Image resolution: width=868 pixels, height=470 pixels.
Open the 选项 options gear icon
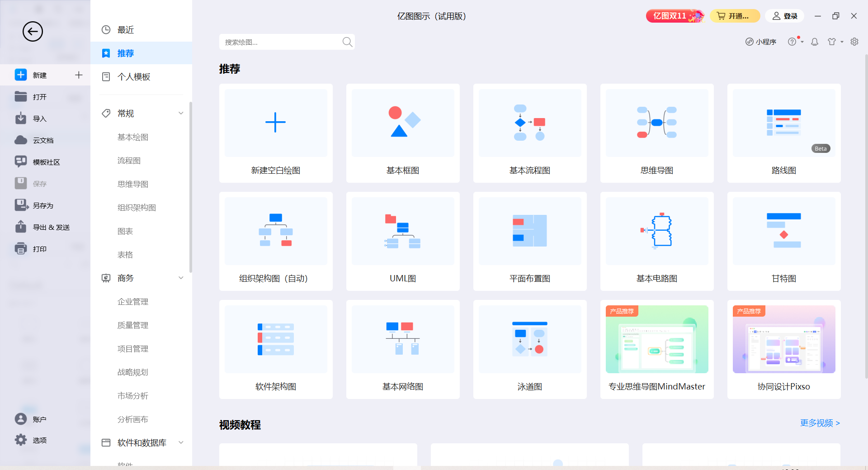[x=21, y=440]
